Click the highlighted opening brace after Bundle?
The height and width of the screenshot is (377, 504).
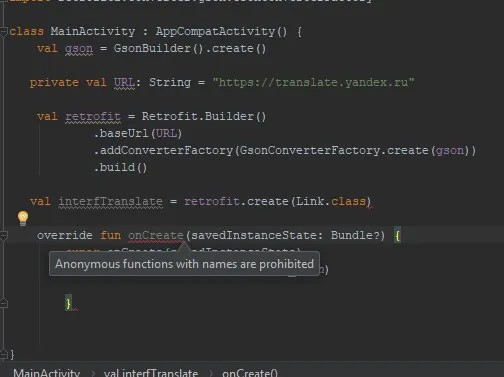pos(397,236)
